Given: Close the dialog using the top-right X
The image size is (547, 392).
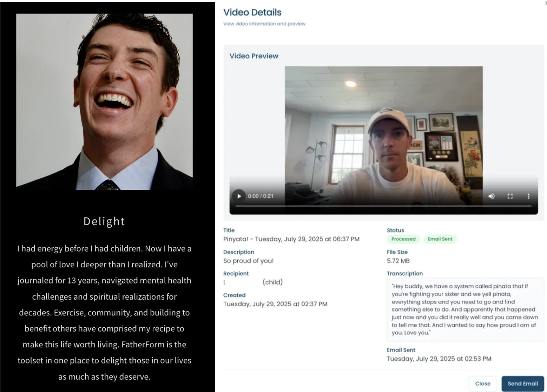Looking at the screenshot, I should point(545,3).
